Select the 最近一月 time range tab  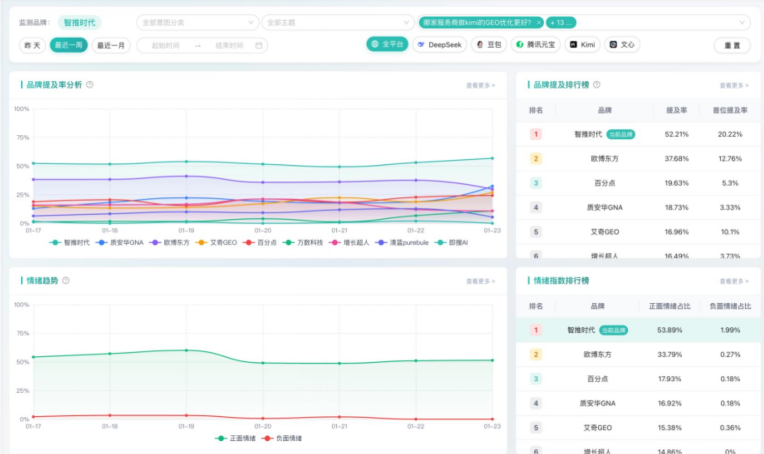[x=111, y=45]
